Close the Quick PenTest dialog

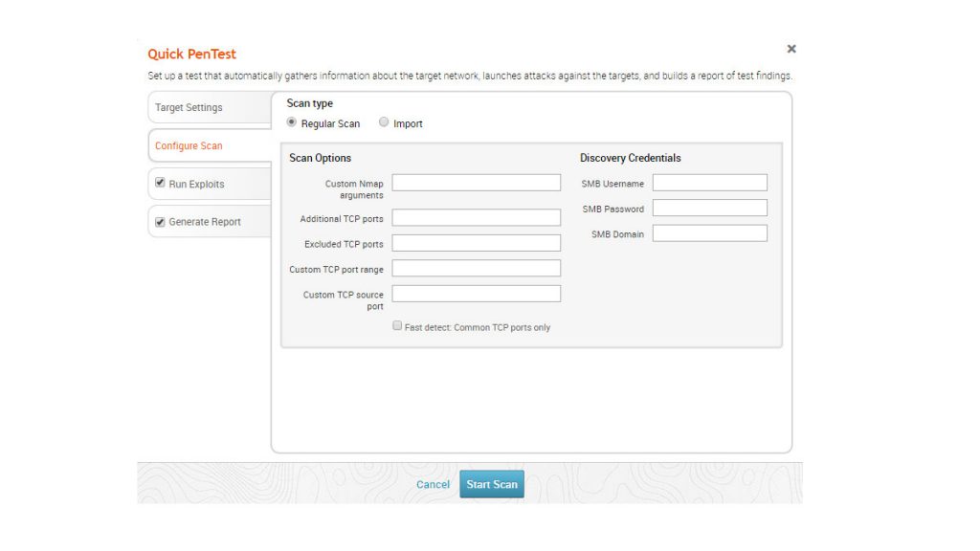(791, 49)
